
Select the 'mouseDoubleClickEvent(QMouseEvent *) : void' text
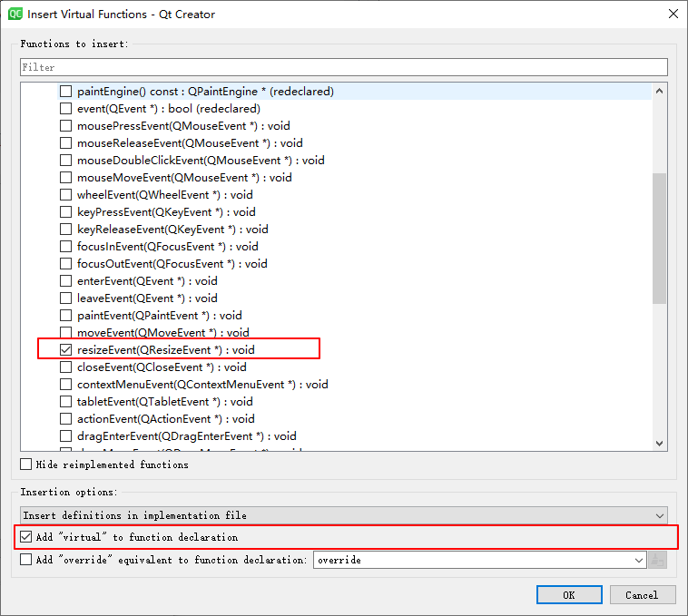tap(201, 160)
